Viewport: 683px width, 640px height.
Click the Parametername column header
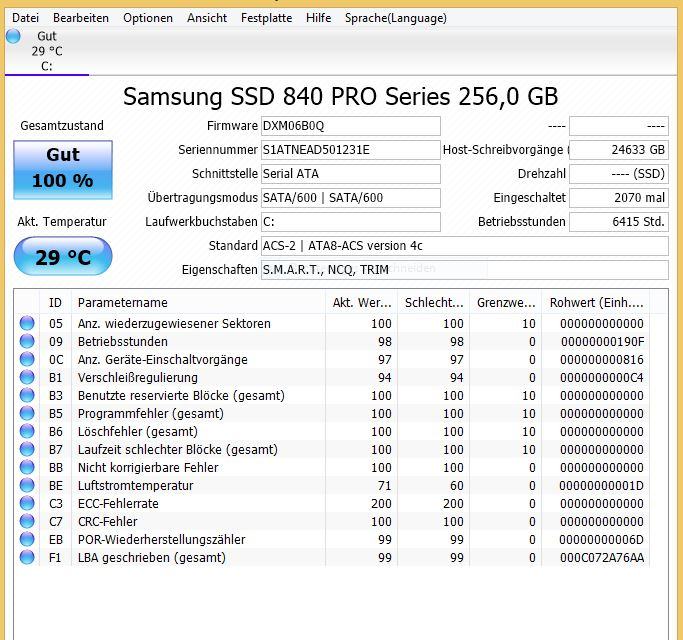(x=198, y=302)
